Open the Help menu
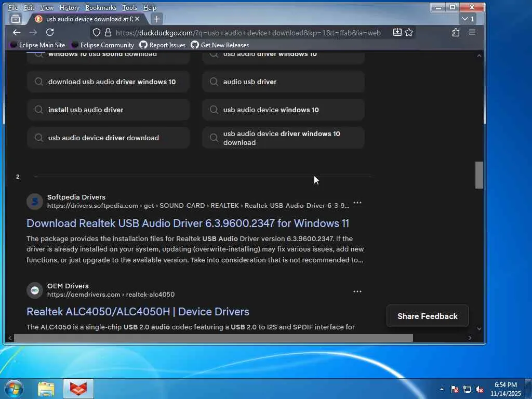The height and width of the screenshot is (399, 532). pos(150,7)
